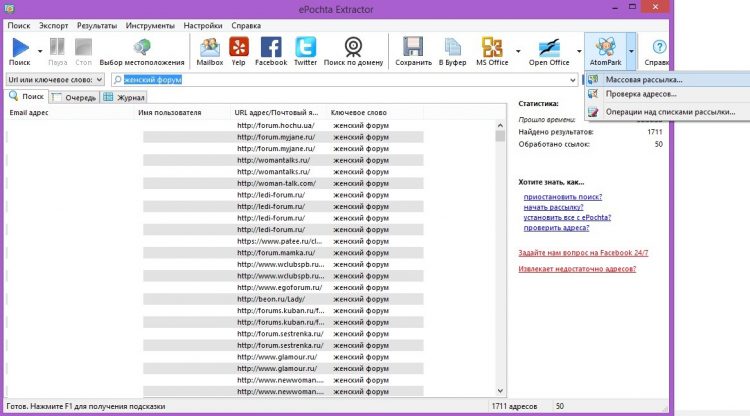
Task: Expand MS Office export dropdown arrow
Action: pos(518,51)
